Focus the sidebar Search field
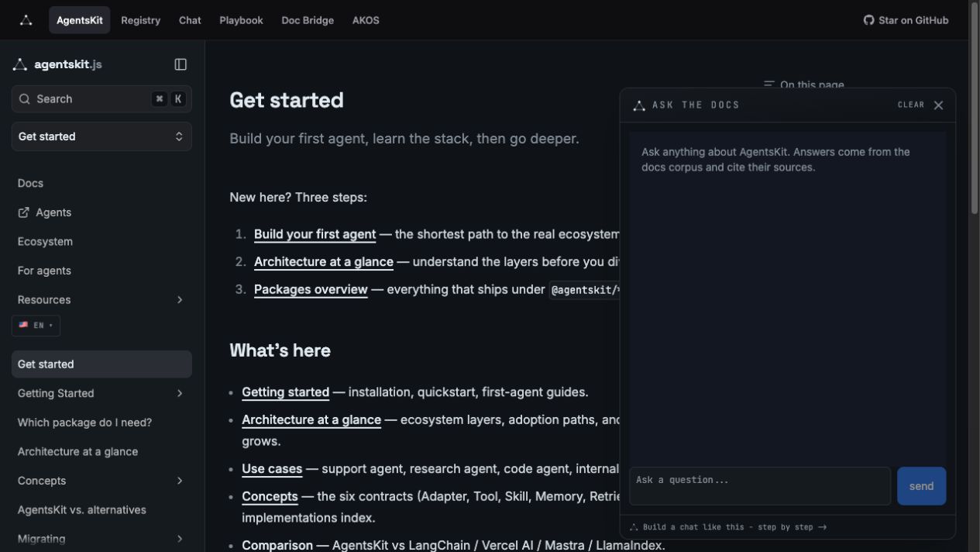 click(101, 98)
